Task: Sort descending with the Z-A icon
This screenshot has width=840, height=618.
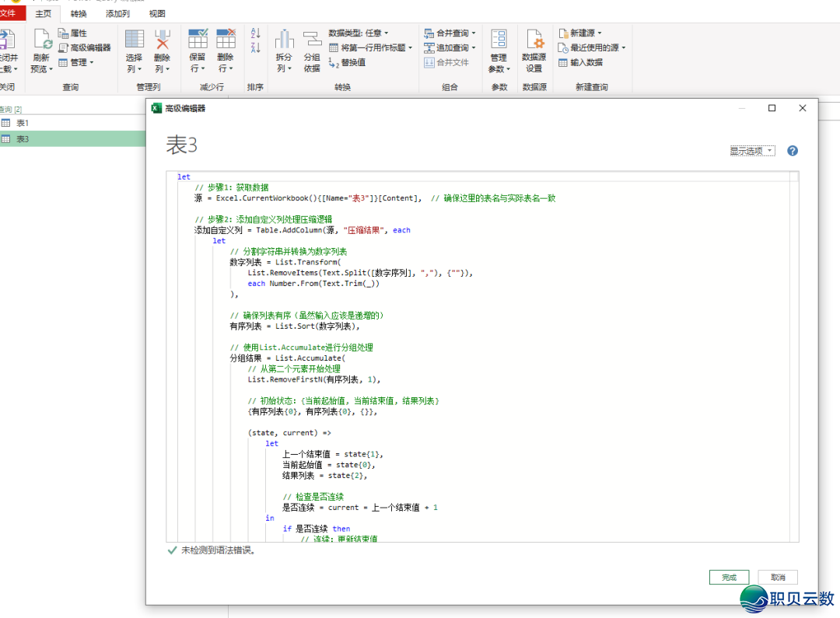Action: pyautogui.click(x=256, y=47)
